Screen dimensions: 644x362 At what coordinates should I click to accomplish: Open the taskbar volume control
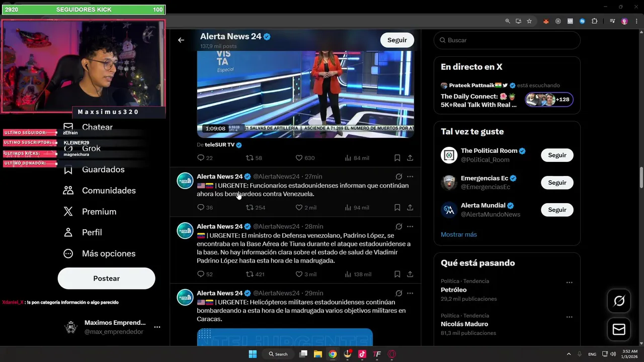(613, 354)
